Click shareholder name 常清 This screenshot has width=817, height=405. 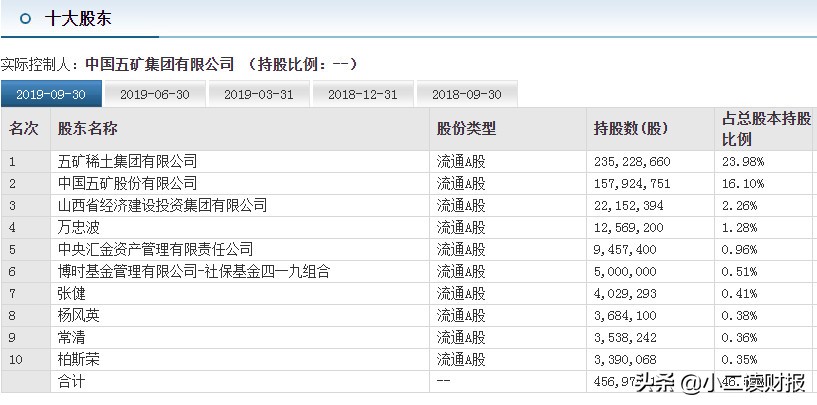click(x=71, y=338)
